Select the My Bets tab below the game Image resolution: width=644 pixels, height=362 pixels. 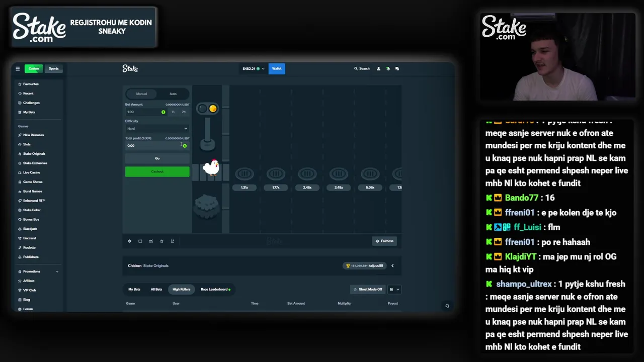tap(134, 289)
